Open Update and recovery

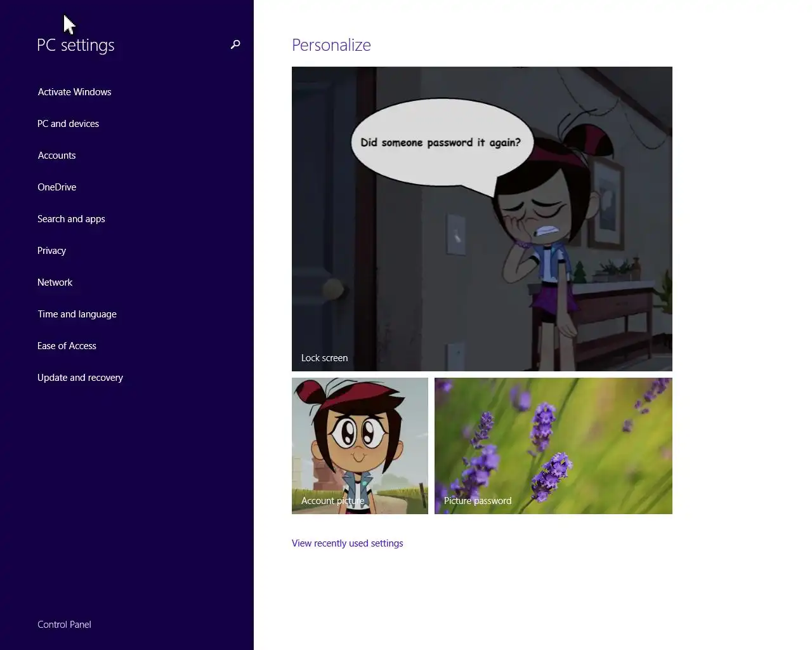click(80, 378)
